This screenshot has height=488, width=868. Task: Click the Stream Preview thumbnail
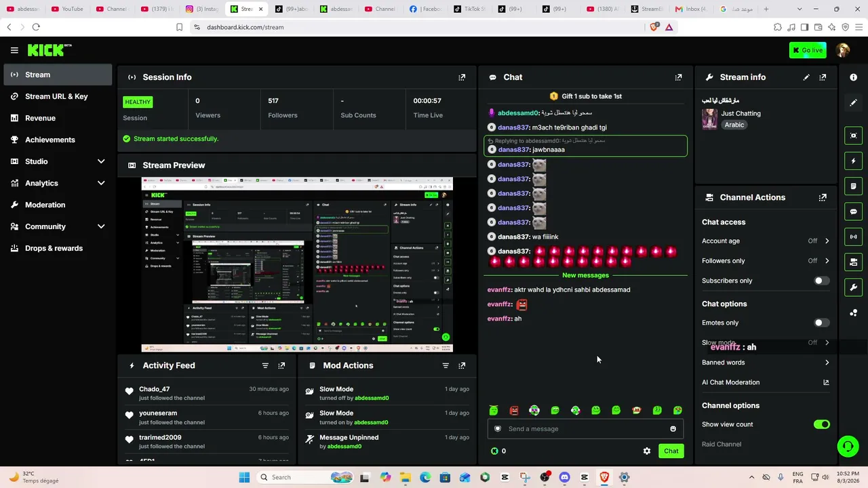pos(297,265)
